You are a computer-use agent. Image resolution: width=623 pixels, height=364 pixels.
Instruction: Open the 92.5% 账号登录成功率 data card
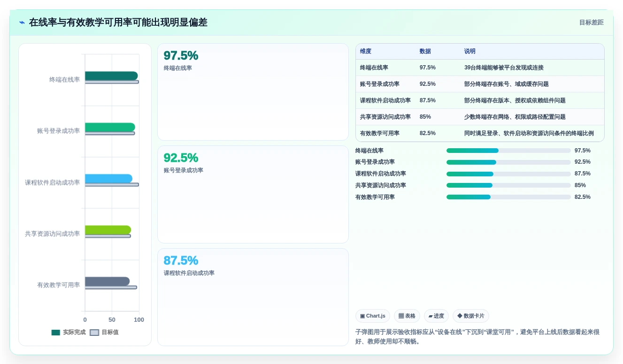coord(253,194)
